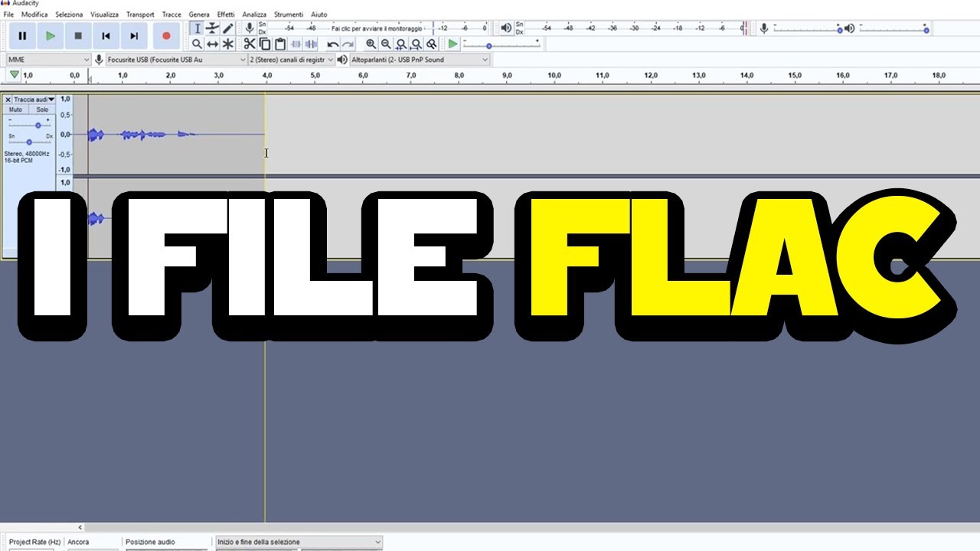Toggle Muto on the audio track

pyautogui.click(x=15, y=109)
